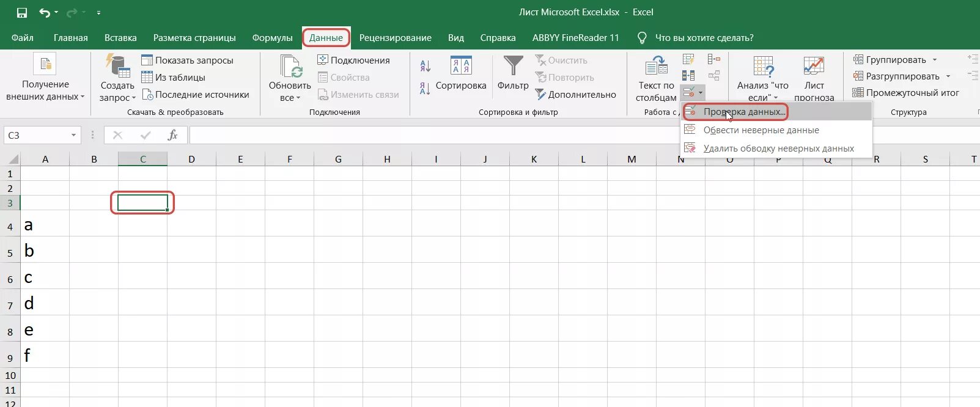The height and width of the screenshot is (407, 980).
Task: Click the Remove Duplicates icon
Action: [688, 76]
